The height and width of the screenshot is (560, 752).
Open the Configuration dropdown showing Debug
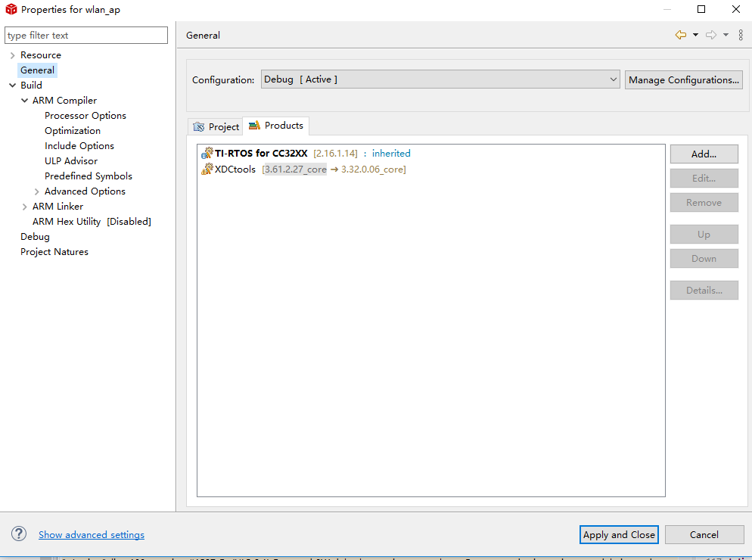click(x=440, y=79)
